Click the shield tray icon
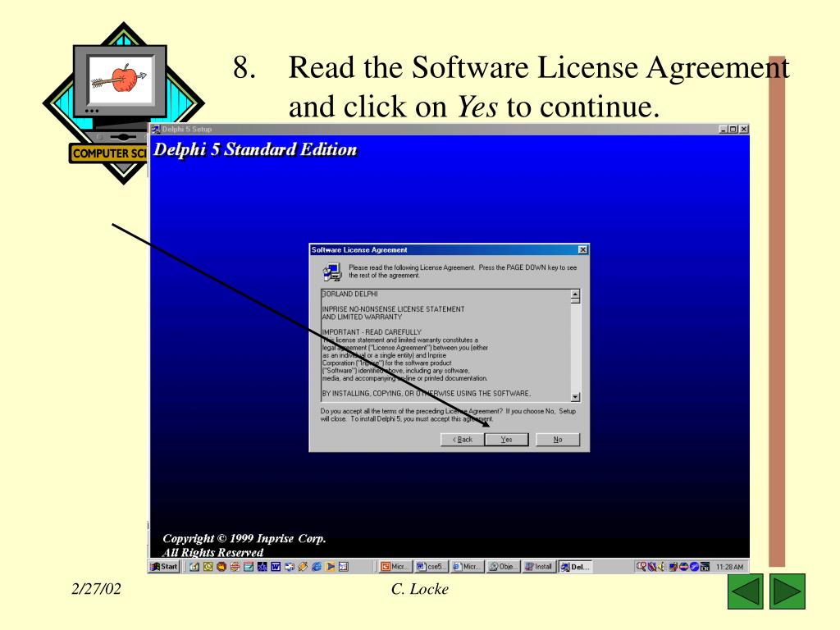The image size is (840, 630). tap(652, 566)
